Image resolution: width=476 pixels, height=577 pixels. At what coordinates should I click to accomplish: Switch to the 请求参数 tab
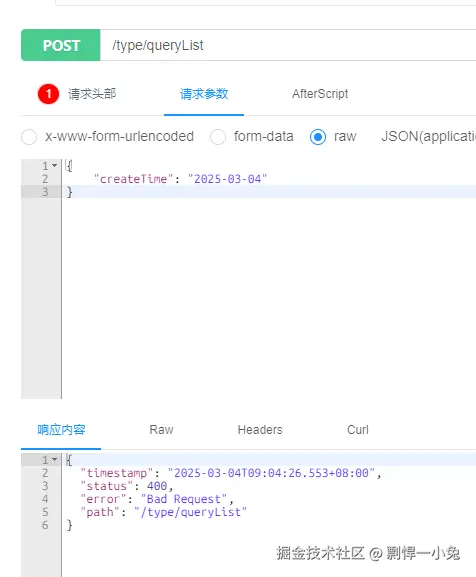204,94
